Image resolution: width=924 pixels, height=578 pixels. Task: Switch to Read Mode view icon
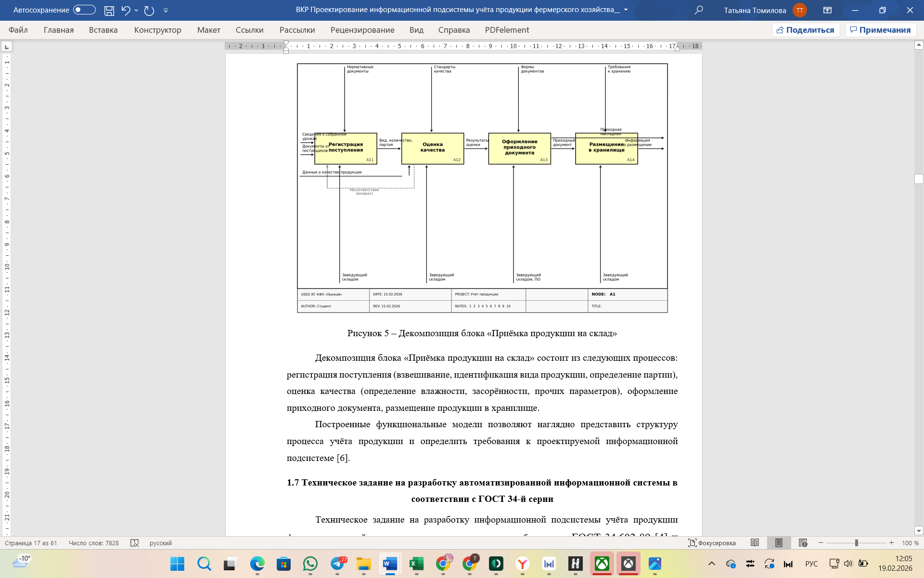point(755,543)
